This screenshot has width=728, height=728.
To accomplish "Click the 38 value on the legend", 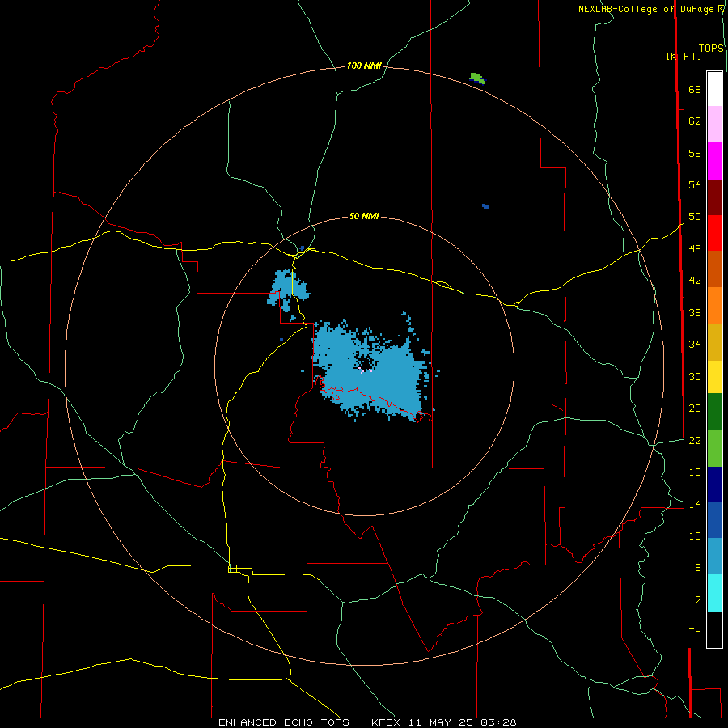I will point(695,312).
